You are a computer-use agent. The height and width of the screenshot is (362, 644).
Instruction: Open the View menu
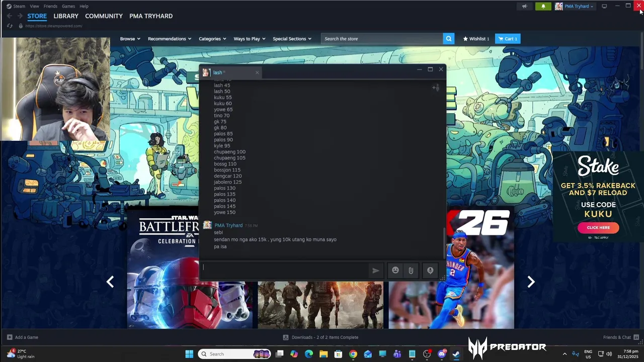tap(34, 6)
